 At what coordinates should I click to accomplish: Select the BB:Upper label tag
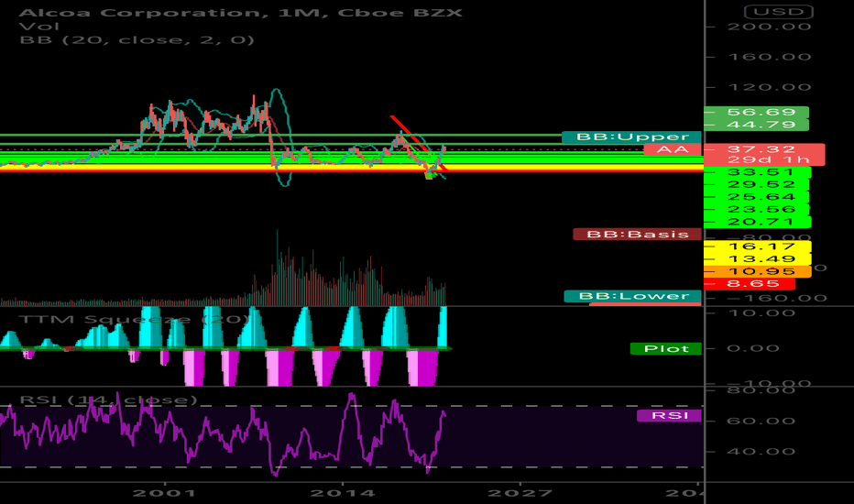tap(631, 137)
